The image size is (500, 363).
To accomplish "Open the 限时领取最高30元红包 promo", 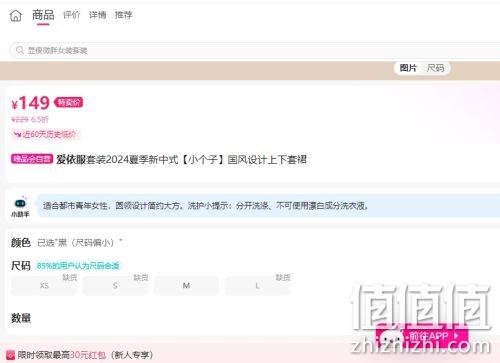I will [x=85, y=355].
